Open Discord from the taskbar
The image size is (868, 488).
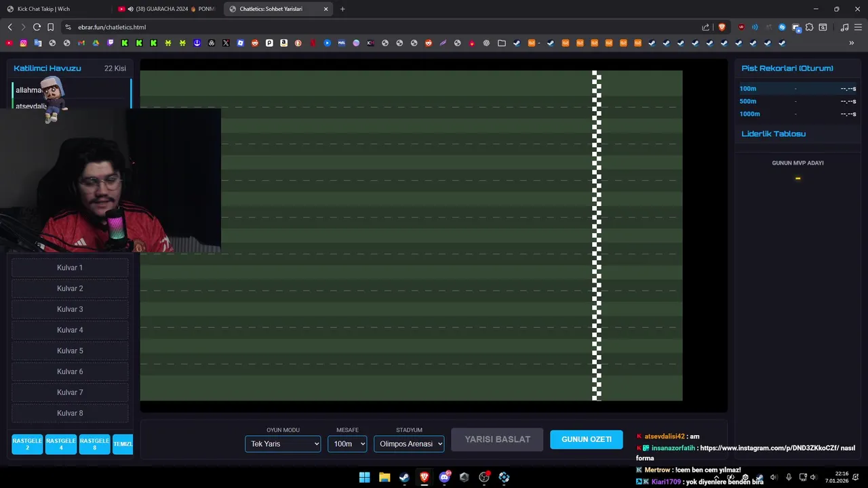point(444,477)
